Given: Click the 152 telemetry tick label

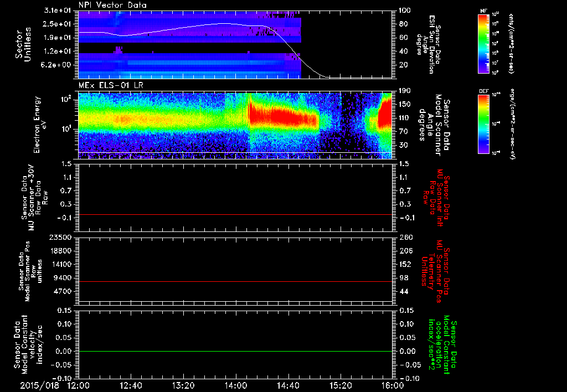Looking at the screenshot, I should tap(405, 264).
